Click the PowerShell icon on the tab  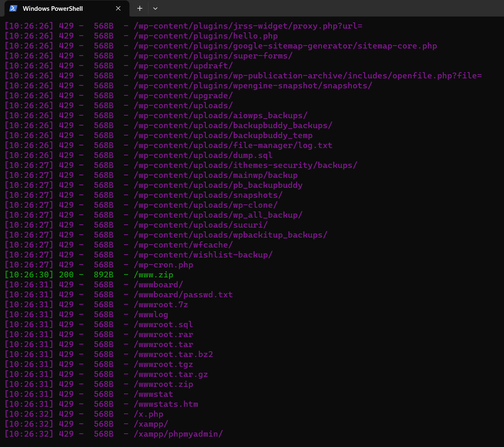(13, 8)
